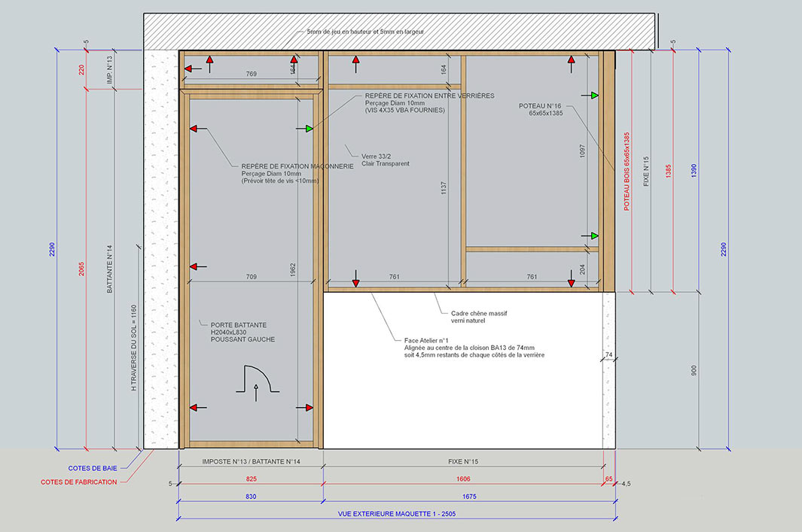Click 'REPÈRE DE FIXATION MAÇONNERIE' annotation

tap(297, 166)
